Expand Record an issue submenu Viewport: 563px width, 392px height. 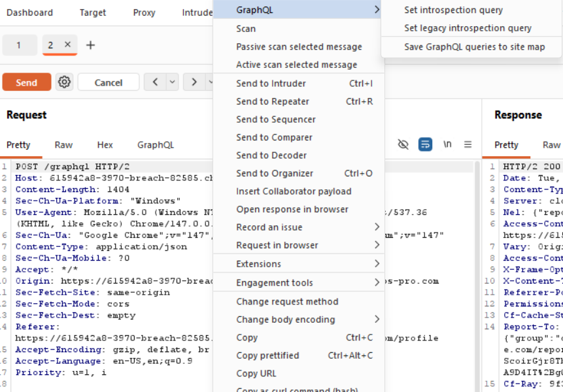click(x=298, y=227)
